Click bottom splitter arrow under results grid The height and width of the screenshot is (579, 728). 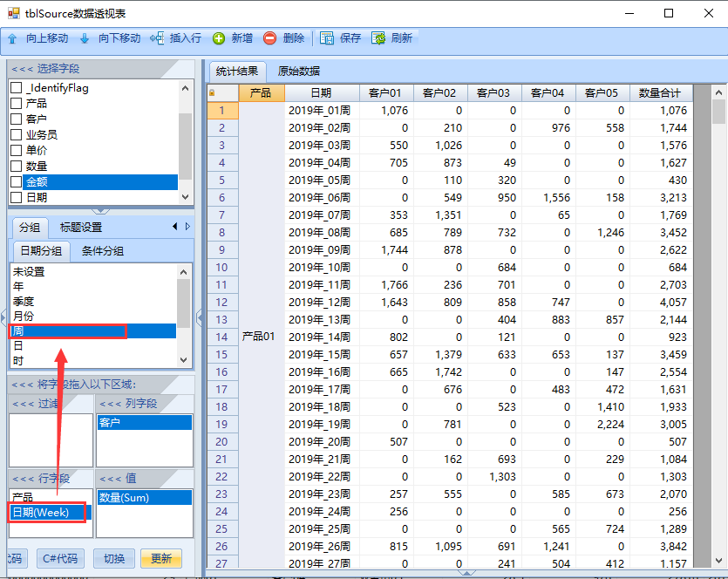[466, 573]
